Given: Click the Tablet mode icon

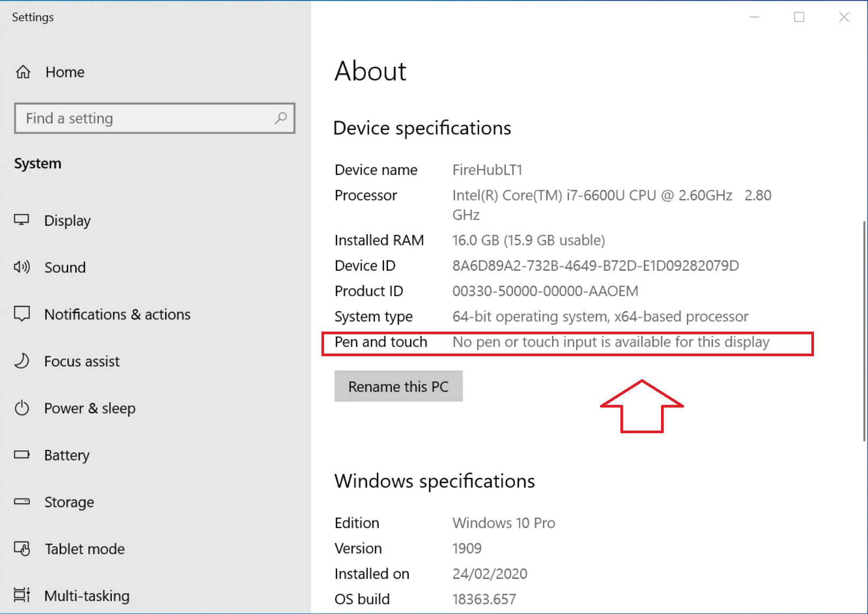Looking at the screenshot, I should [22, 549].
